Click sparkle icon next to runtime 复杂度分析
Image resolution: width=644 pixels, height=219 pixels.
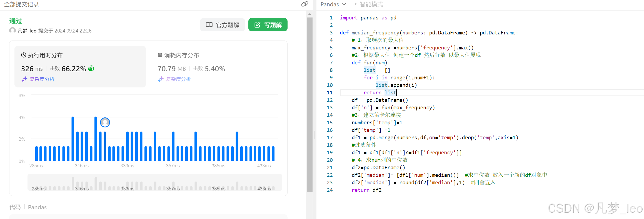pyautogui.click(x=24, y=79)
